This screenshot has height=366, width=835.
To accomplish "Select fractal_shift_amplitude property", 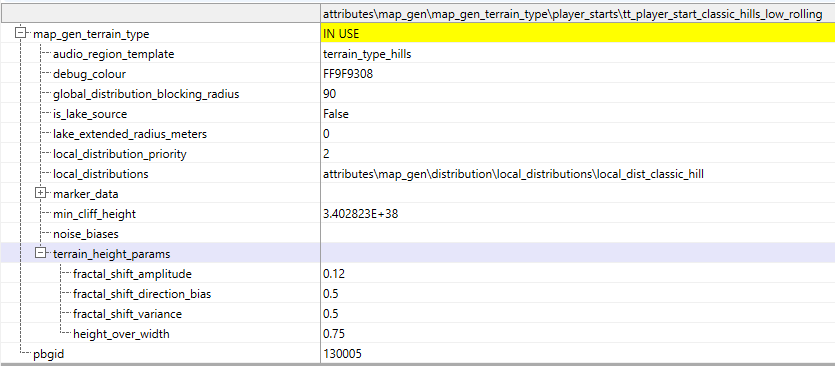I will click(133, 274).
